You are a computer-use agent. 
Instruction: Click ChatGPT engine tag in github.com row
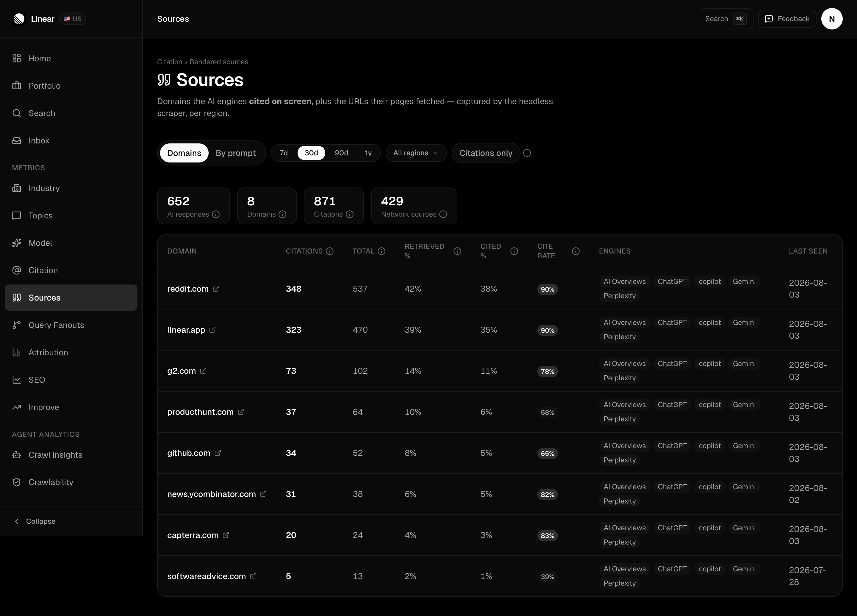coord(672,446)
